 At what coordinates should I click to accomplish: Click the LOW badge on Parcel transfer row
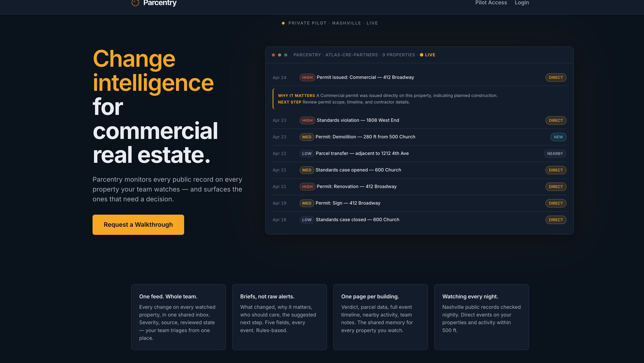[307, 154]
